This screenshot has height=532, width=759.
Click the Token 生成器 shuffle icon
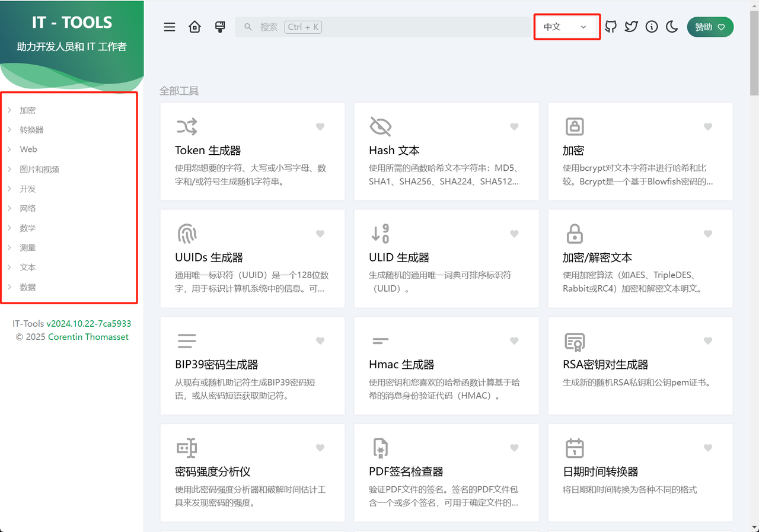point(187,126)
